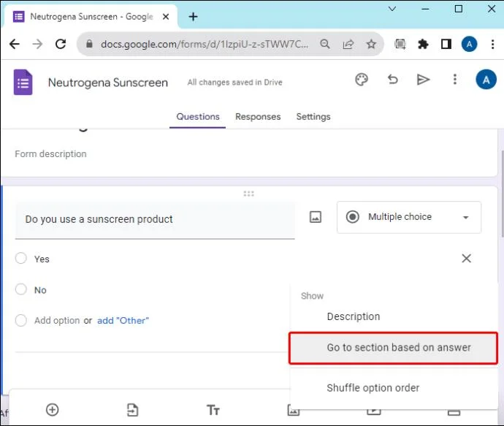The image size is (504, 426).
Task: Open the form's More options menu
Action: [454, 80]
